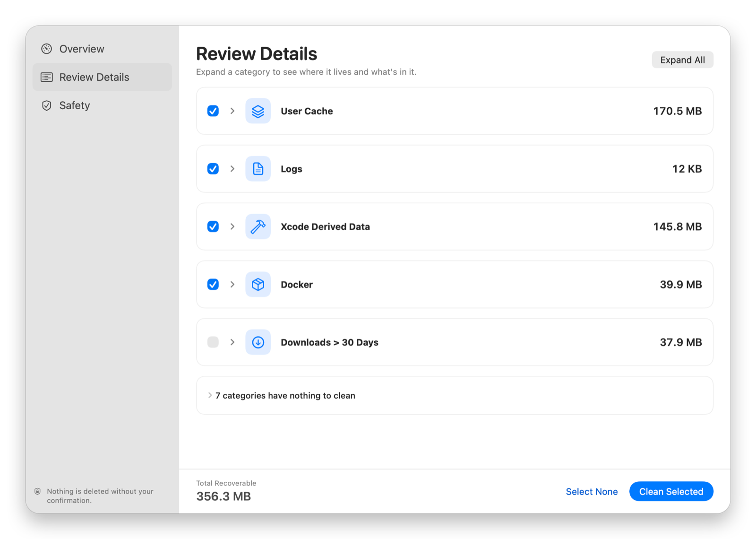The width and height of the screenshot is (756, 539).
Task: Click the 12 KB size value
Action: [x=687, y=169]
